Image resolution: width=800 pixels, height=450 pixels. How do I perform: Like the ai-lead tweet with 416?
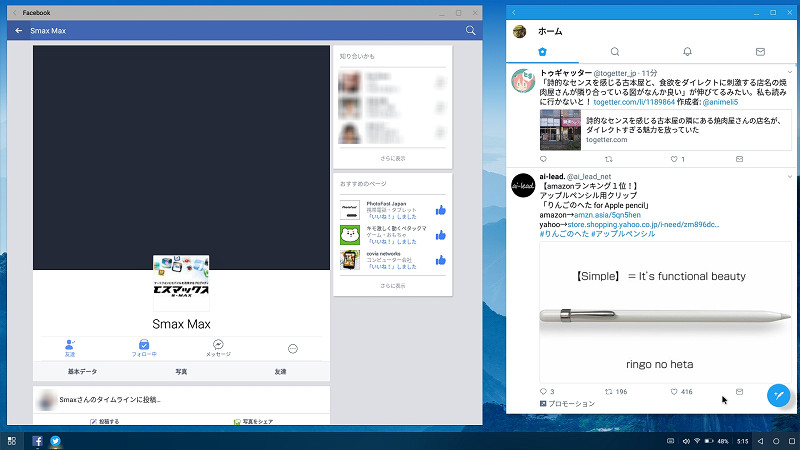click(674, 392)
